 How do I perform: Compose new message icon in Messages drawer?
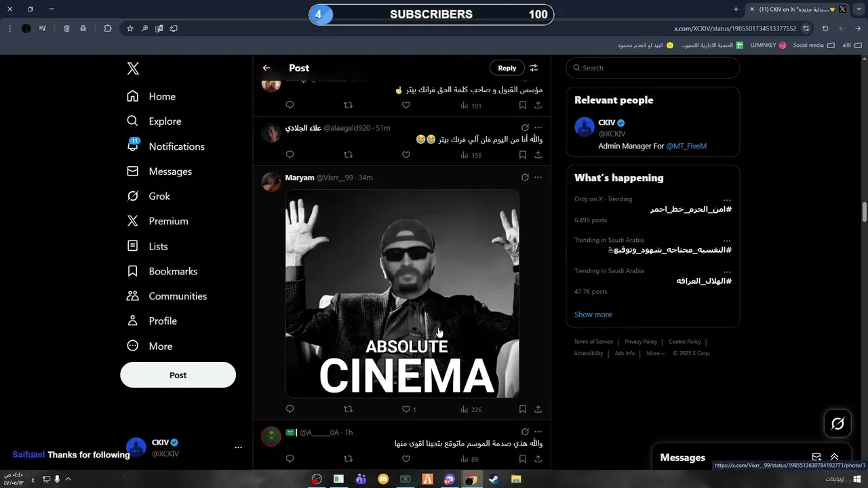pos(816,457)
